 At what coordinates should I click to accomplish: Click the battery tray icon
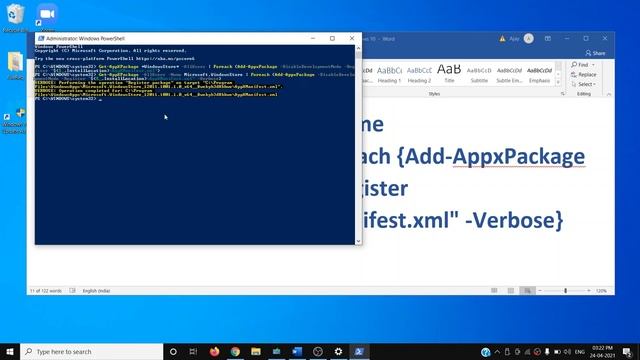pos(557,351)
